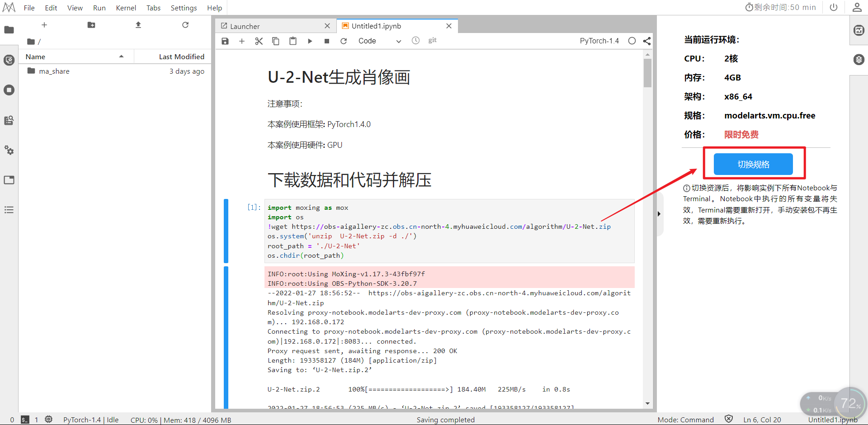Open the user account icon

857,7
